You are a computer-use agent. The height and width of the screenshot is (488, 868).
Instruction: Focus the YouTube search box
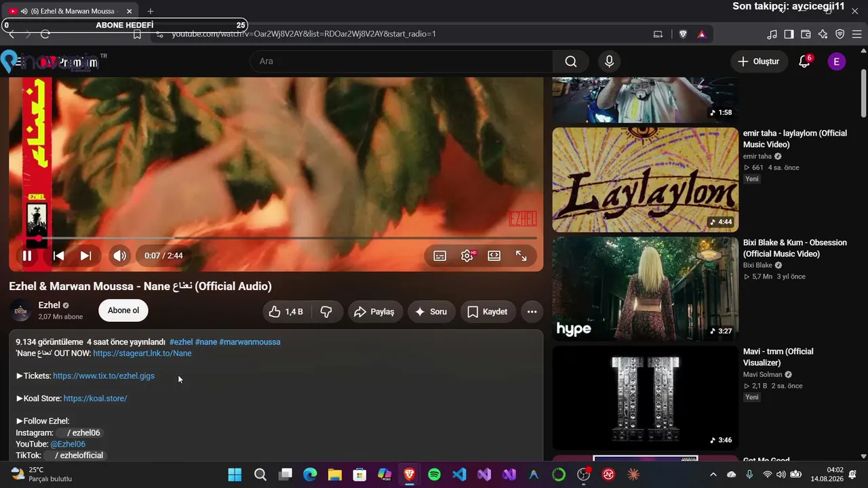pyautogui.click(x=401, y=61)
